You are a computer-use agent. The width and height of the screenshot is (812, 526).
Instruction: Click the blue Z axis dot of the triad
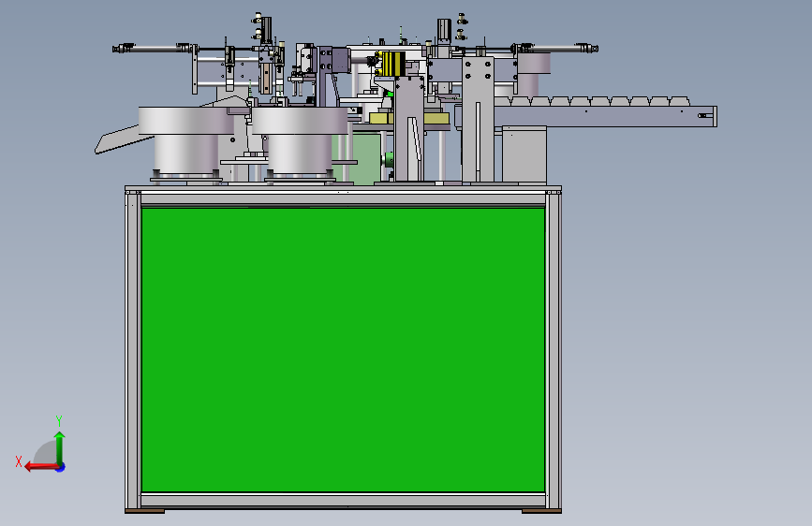(61, 467)
